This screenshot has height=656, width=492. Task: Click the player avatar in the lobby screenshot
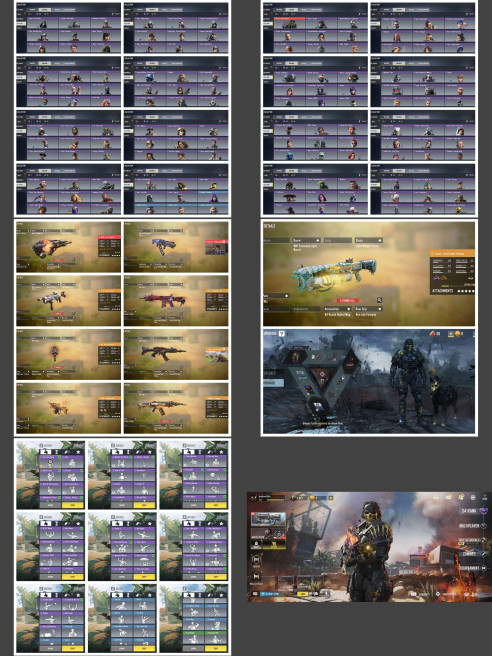tap(254, 498)
